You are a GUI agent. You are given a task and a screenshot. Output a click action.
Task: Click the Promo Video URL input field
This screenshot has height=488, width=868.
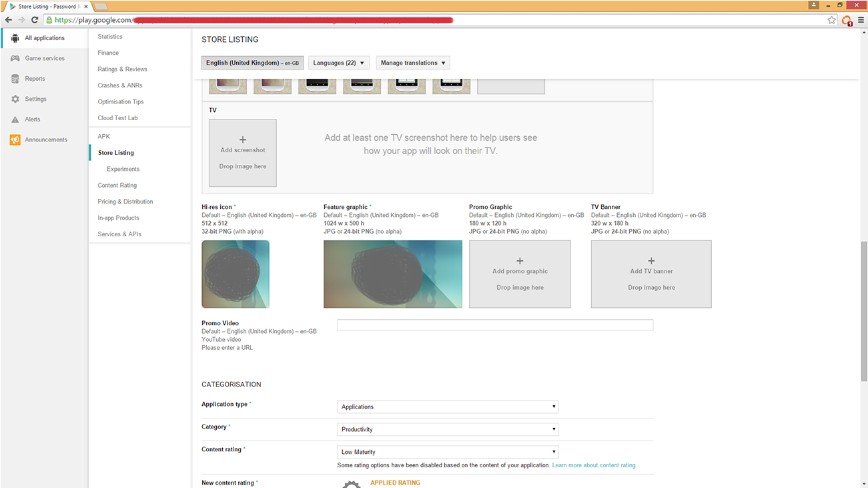[495, 325]
